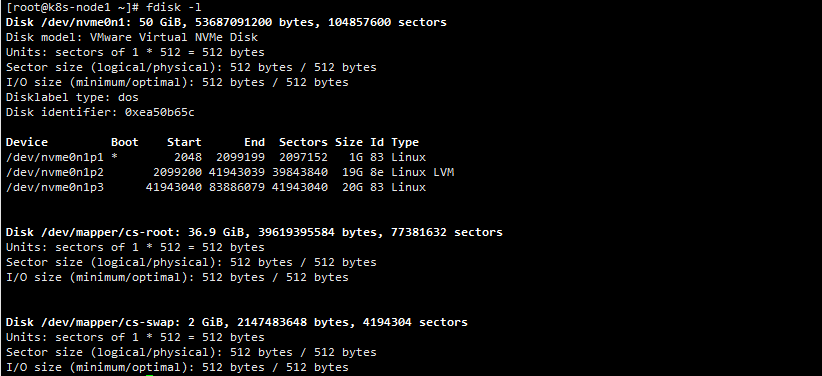Click the 'Disklabel type: dos' line
Image resolution: width=822 pixels, height=376 pixels.
[x=72, y=98]
